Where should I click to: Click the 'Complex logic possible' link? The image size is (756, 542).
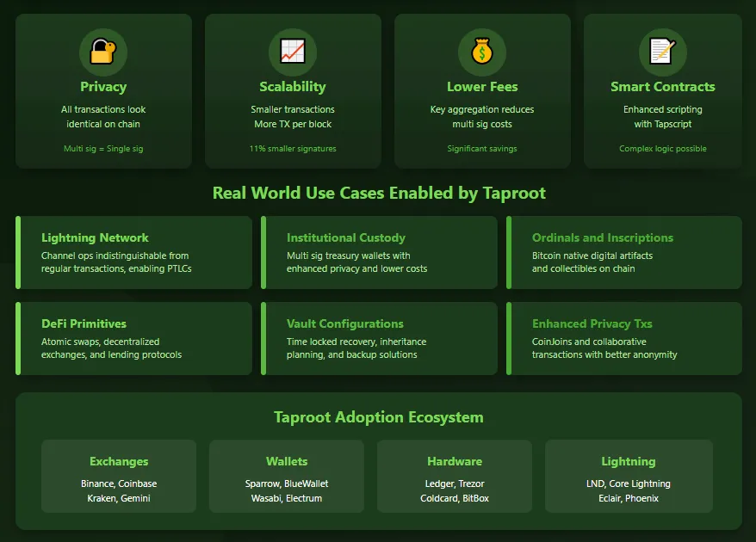point(662,148)
